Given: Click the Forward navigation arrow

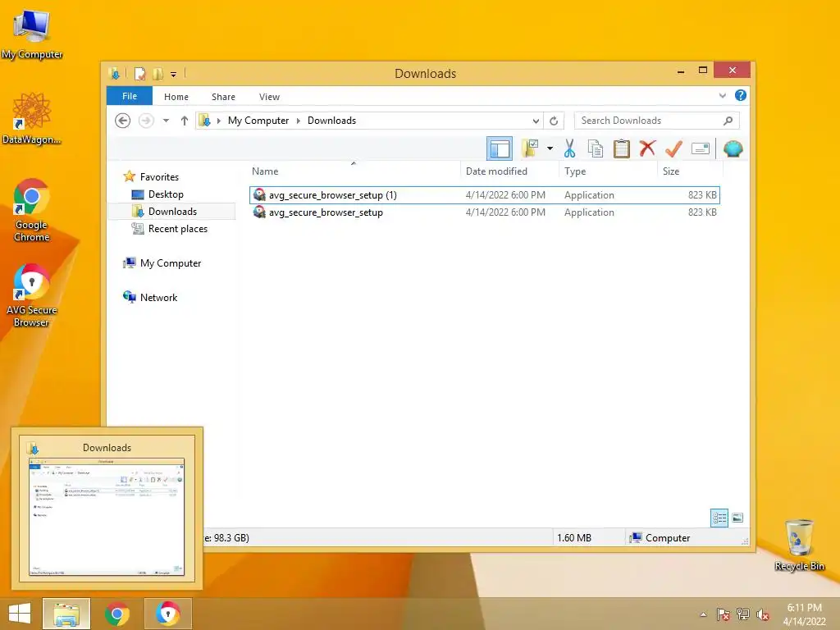Looking at the screenshot, I should [x=146, y=121].
